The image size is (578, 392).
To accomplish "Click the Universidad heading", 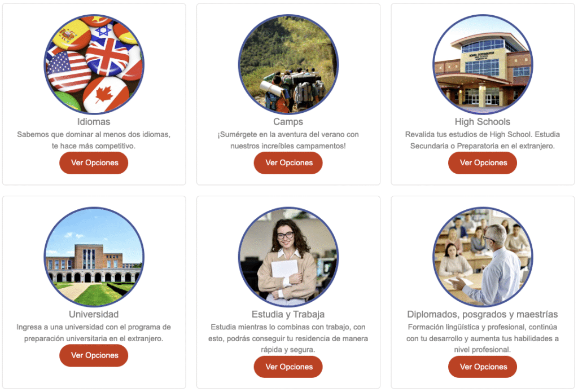I will click(94, 314).
